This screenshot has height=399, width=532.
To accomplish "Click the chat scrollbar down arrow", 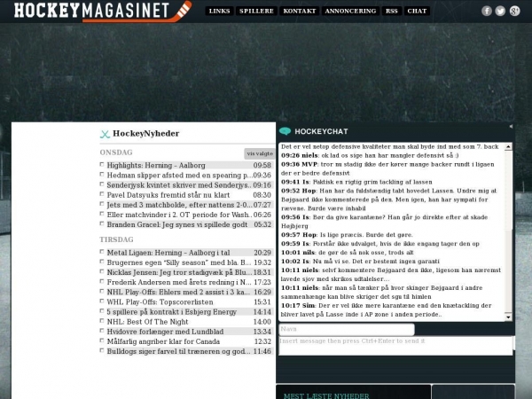I will (508, 317).
